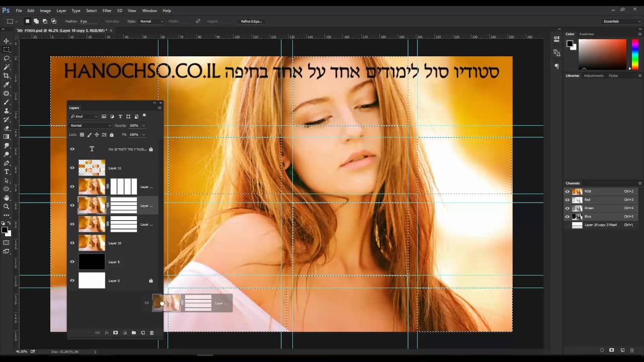Select the Hand tool

[x=7, y=198]
